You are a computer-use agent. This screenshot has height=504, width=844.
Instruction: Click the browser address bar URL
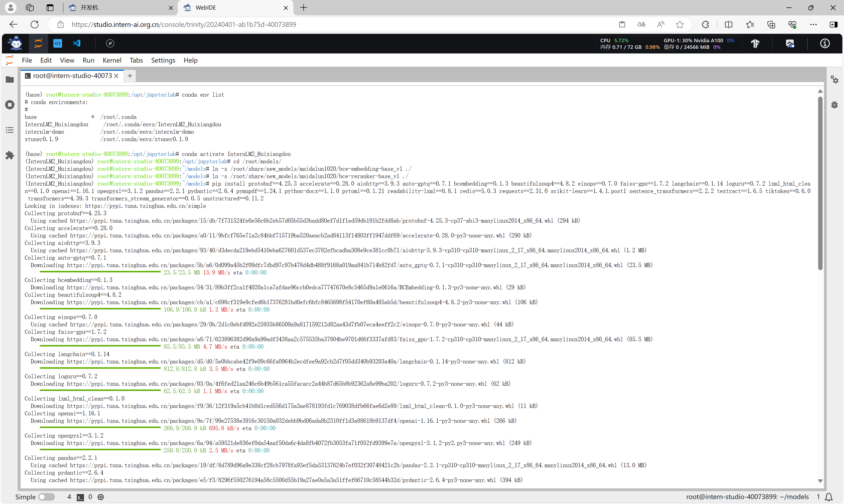point(184,24)
